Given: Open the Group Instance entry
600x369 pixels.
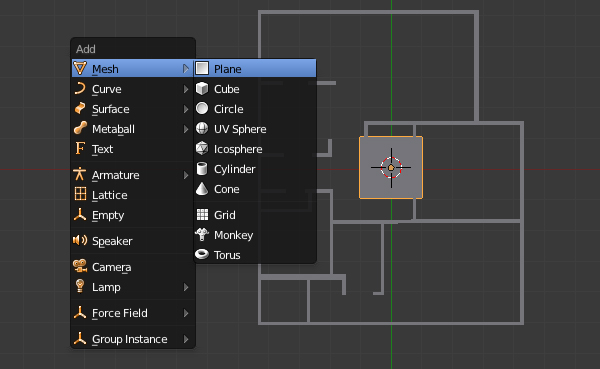Looking at the screenshot, I should coord(133,339).
